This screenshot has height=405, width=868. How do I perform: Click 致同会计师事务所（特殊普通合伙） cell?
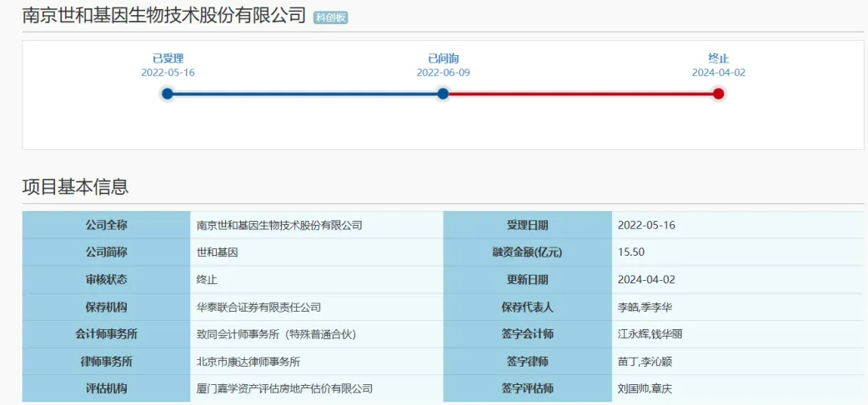pos(317,334)
